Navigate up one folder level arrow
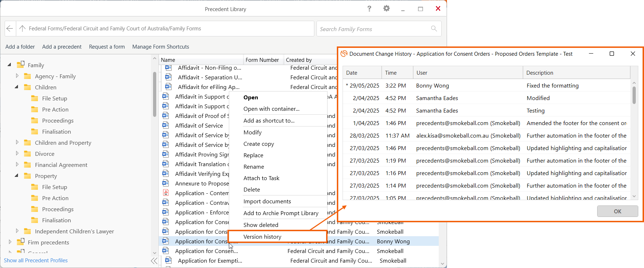 [x=23, y=29]
